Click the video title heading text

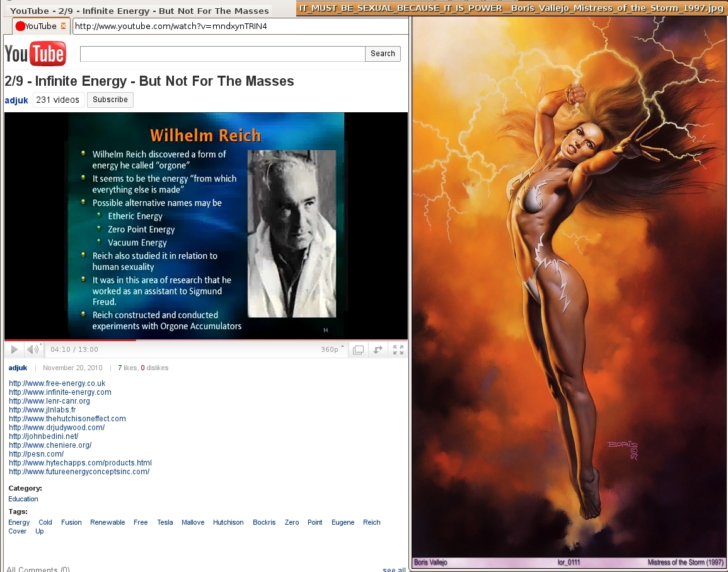pos(149,81)
